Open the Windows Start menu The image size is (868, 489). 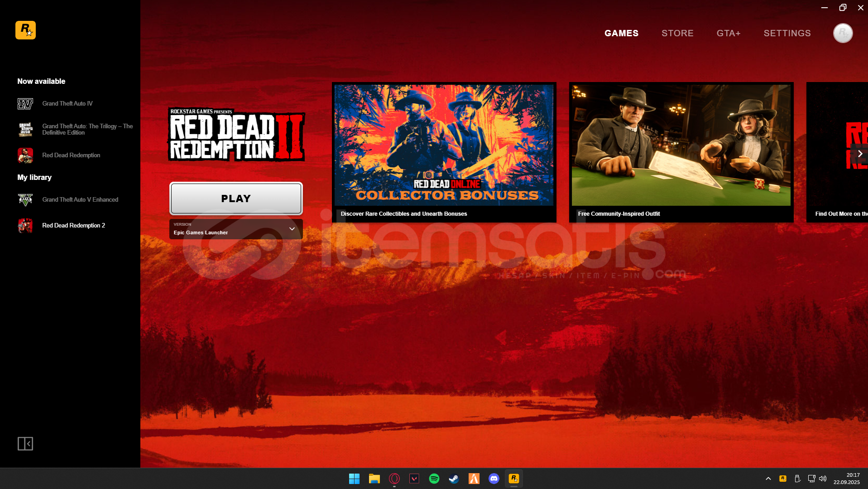[x=354, y=479]
